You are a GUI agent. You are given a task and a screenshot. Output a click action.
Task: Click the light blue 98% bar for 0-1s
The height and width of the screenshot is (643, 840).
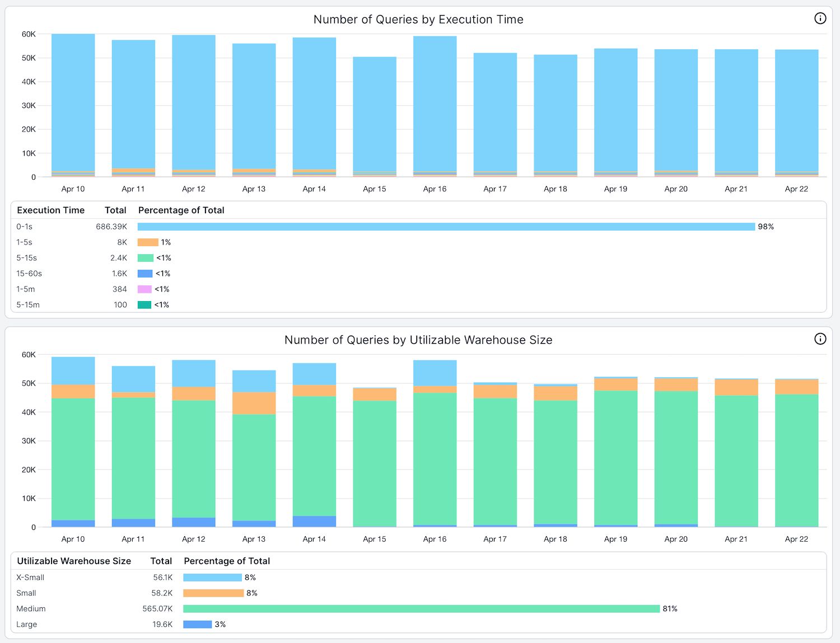[446, 227]
